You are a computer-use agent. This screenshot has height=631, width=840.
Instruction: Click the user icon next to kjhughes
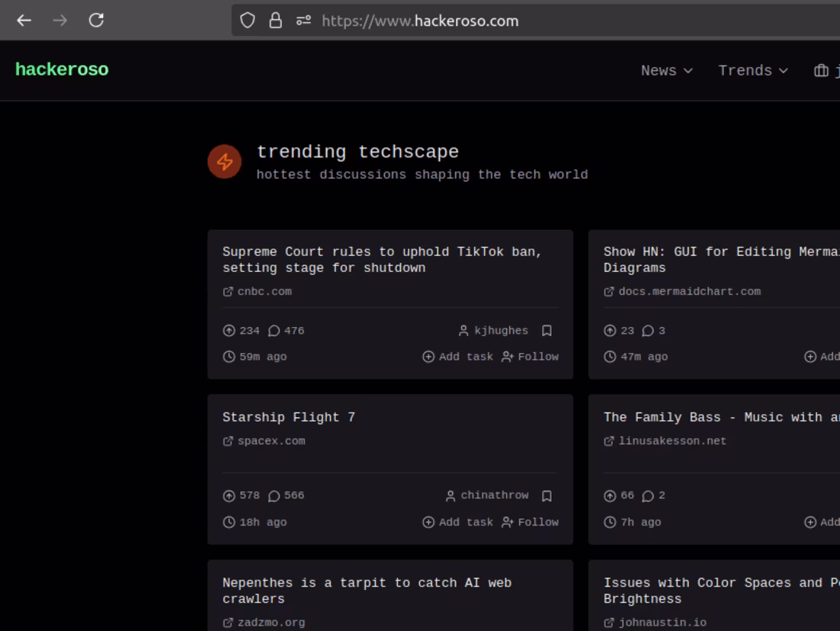coord(463,330)
